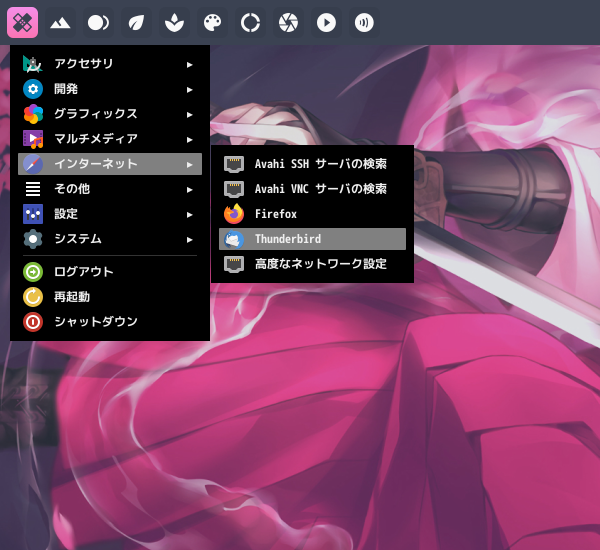Viewport: 600px width, 550px height.
Task: Click the アクセサリ category icon
Action: (x=33, y=64)
